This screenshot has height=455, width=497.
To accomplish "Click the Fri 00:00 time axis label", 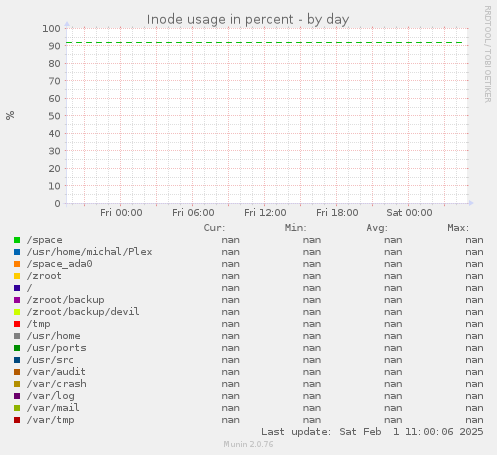I will (121, 213).
